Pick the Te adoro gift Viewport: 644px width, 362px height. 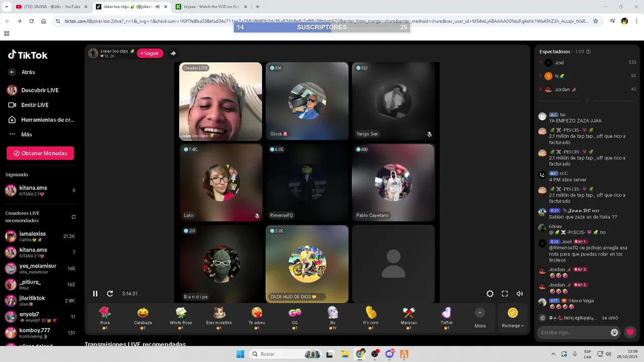pyautogui.click(x=257, y=313)
